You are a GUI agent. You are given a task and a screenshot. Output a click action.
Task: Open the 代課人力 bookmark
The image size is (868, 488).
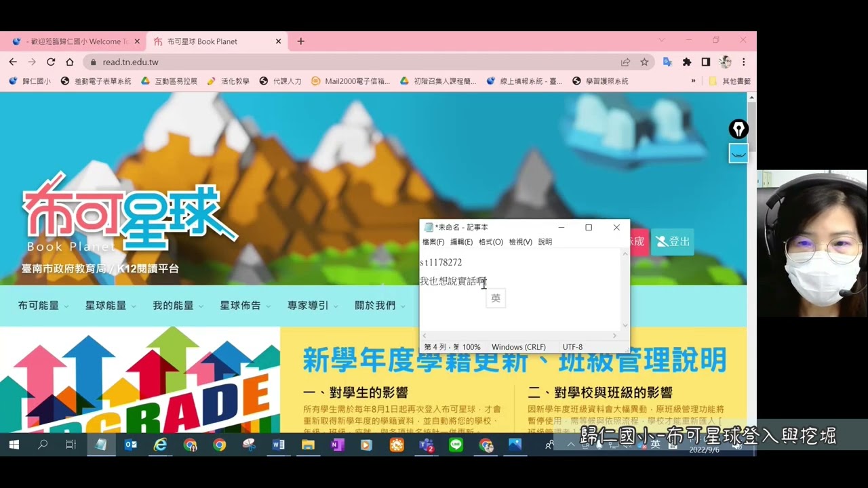(x=280, y=81)
